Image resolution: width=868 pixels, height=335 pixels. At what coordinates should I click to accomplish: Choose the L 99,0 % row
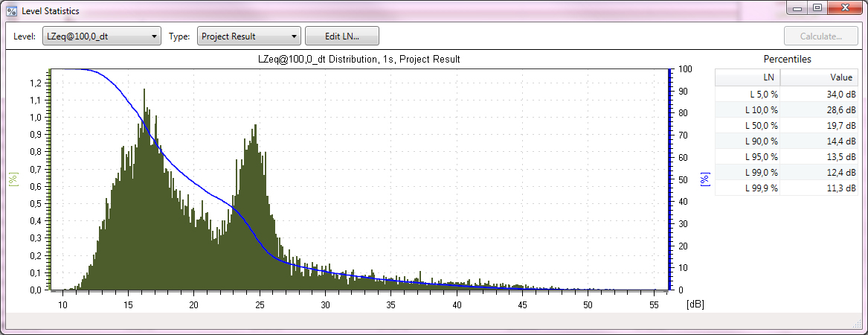tap(786, 172)
